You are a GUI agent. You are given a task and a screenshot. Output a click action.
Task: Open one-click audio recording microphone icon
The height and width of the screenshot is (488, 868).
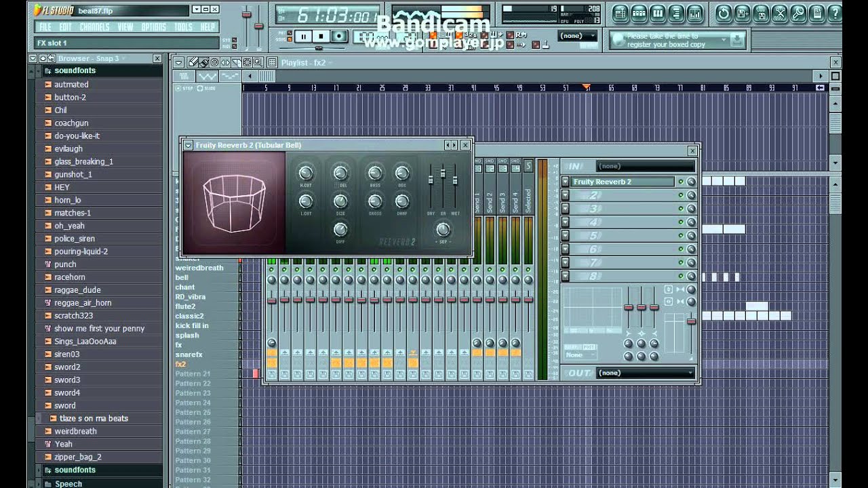click(x=798, y=13)
